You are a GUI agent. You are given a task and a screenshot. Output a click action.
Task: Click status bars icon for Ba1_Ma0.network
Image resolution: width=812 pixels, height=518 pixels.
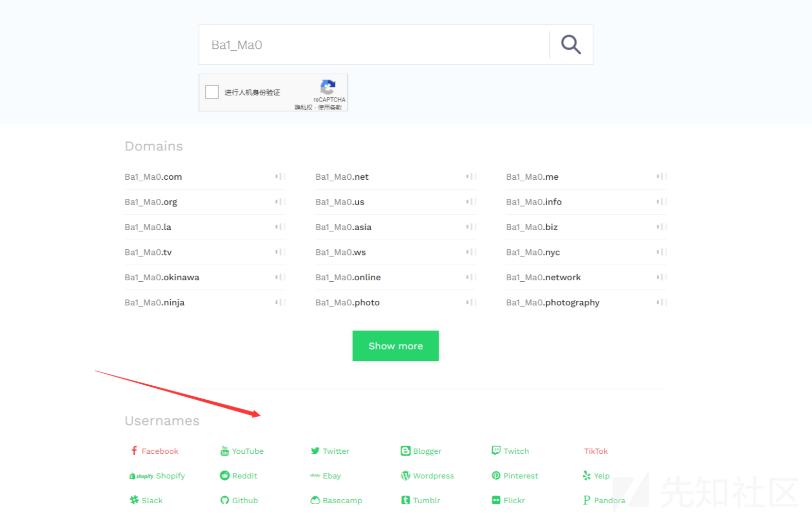(x=662, y=277)
